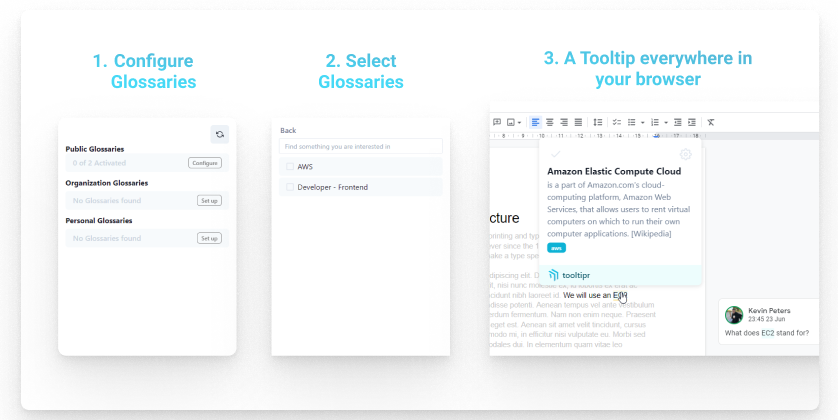Check the AWS glossary checkbox
Screen dimensions: 838x420
click(290, 167)
